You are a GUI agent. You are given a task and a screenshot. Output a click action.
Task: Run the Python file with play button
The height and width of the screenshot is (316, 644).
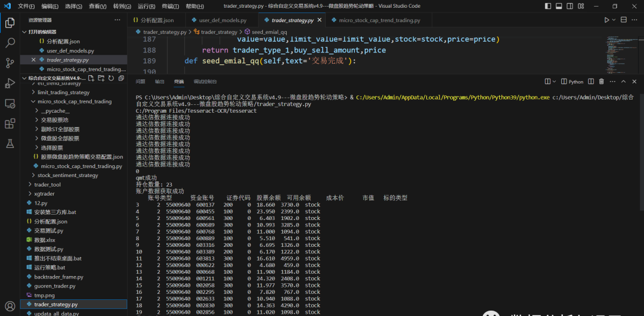(606, 20)
